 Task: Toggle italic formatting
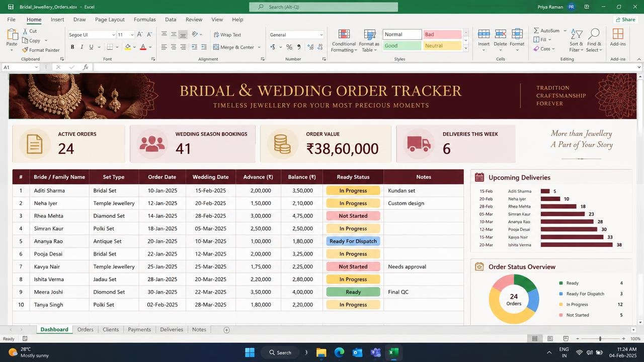tap(82, 47)
